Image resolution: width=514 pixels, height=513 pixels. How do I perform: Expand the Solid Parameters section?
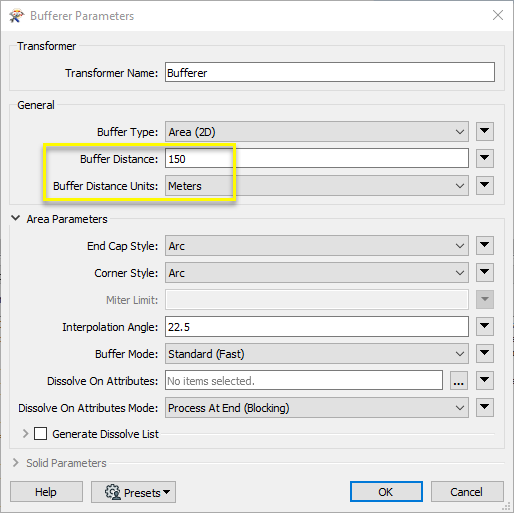point(15,463)
